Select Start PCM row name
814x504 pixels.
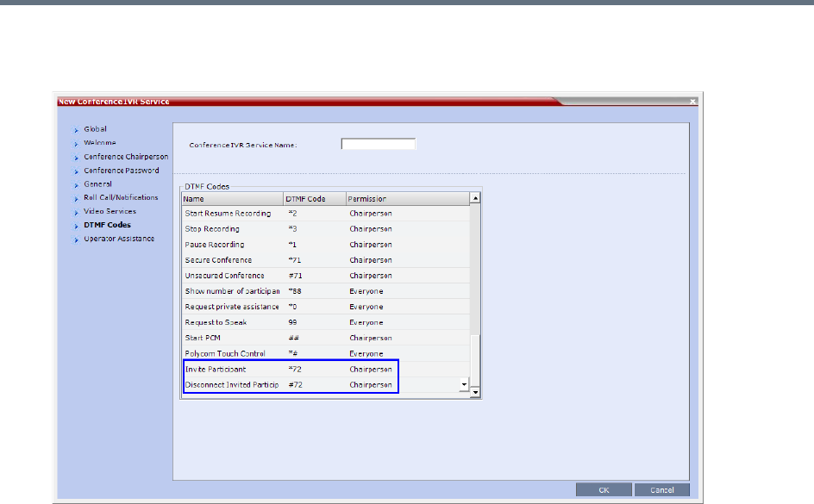point(203,338)
